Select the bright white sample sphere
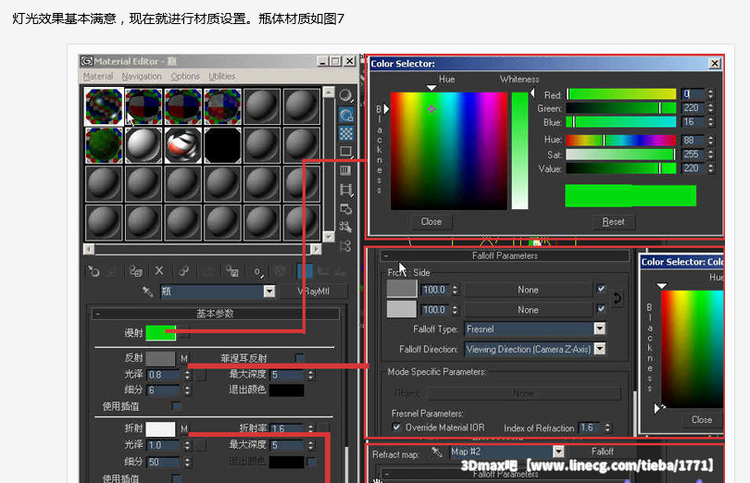 pyautogui.click(x=143, y=145)
